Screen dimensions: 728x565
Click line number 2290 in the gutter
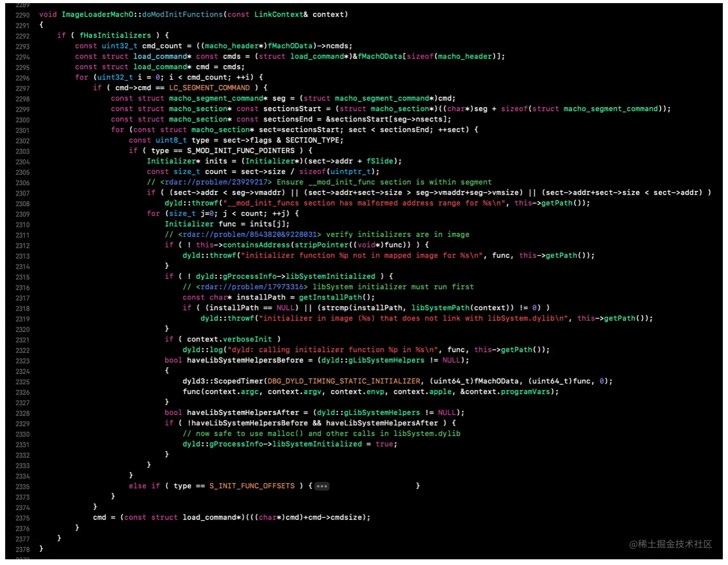click(x=23, y=15)
